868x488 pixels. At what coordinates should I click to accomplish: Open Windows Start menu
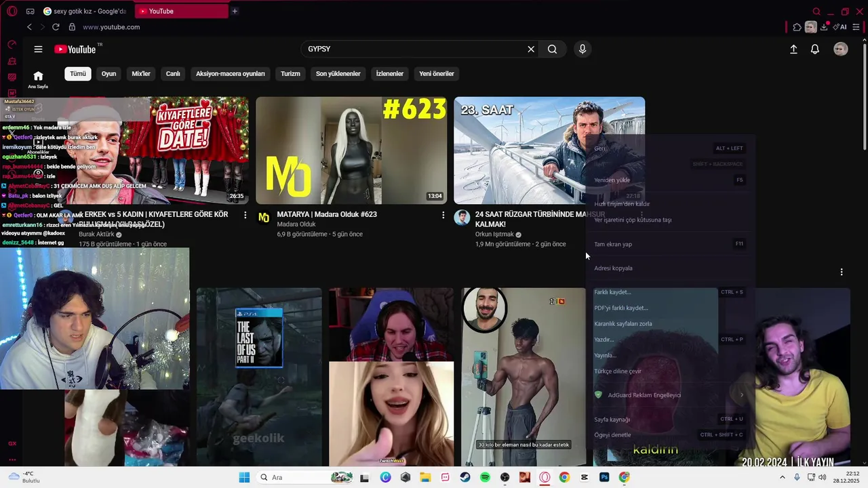[x=244, y=477]
